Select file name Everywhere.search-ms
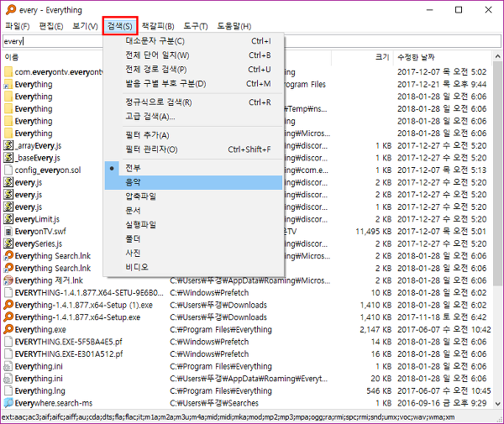504x424 pixels. (x=54, y=403)
